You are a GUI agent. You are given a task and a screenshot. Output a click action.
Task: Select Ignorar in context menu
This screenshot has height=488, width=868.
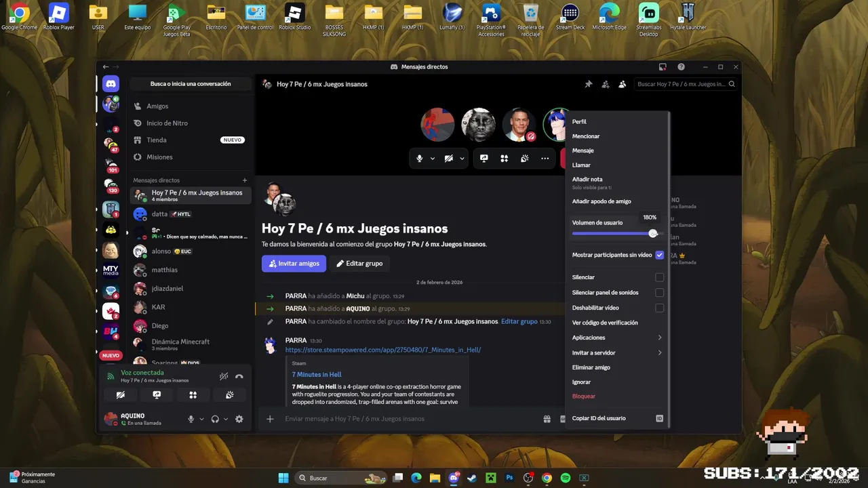tap(617, 382)
